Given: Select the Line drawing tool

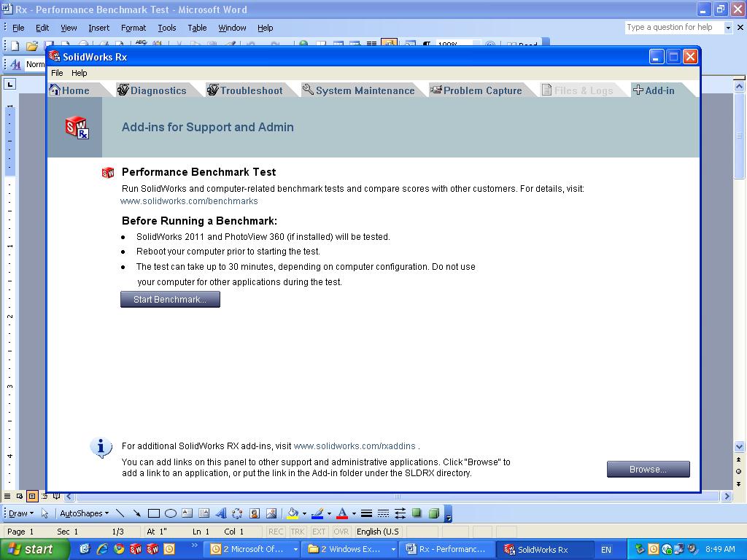Looking at the screenshot, I should (x=120, y=513).
